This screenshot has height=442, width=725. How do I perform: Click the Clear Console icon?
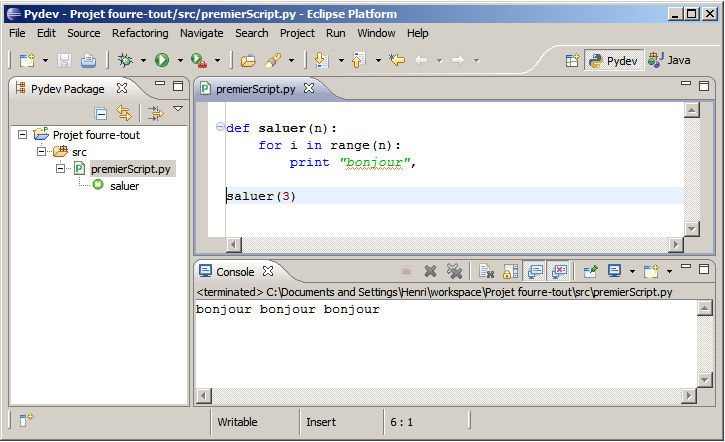[x=486, y=271]
